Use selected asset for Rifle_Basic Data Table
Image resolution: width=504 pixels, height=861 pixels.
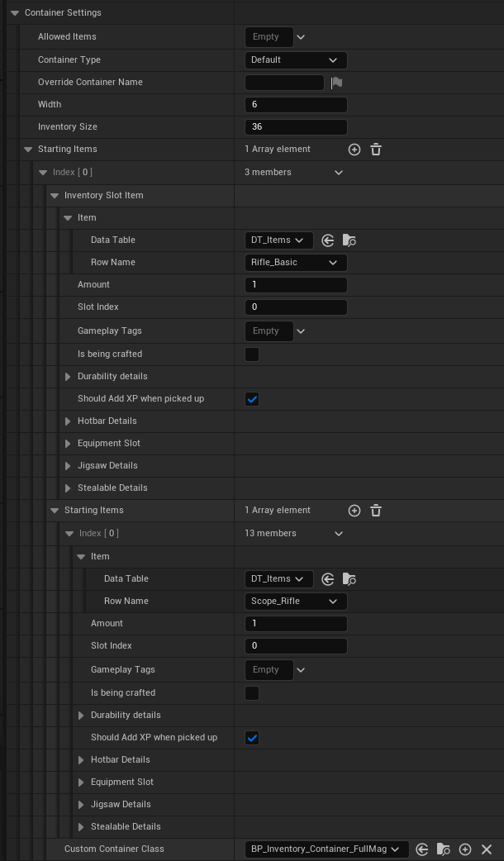[328, 240]
